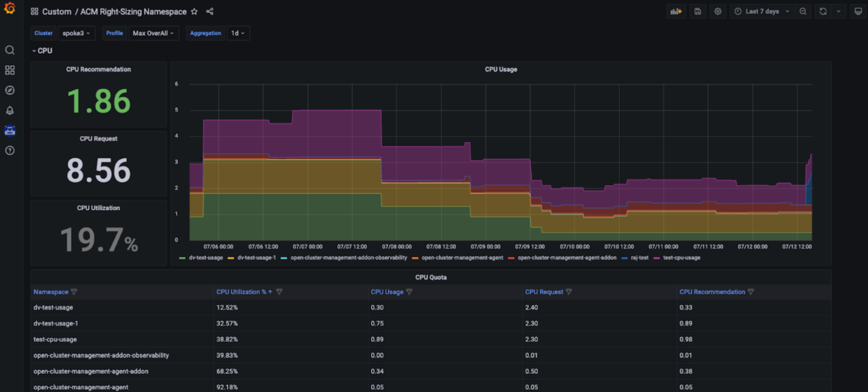868x392 pixels.
Task: Open dashboard settings gear icon
Action: (x=718, y=12)
